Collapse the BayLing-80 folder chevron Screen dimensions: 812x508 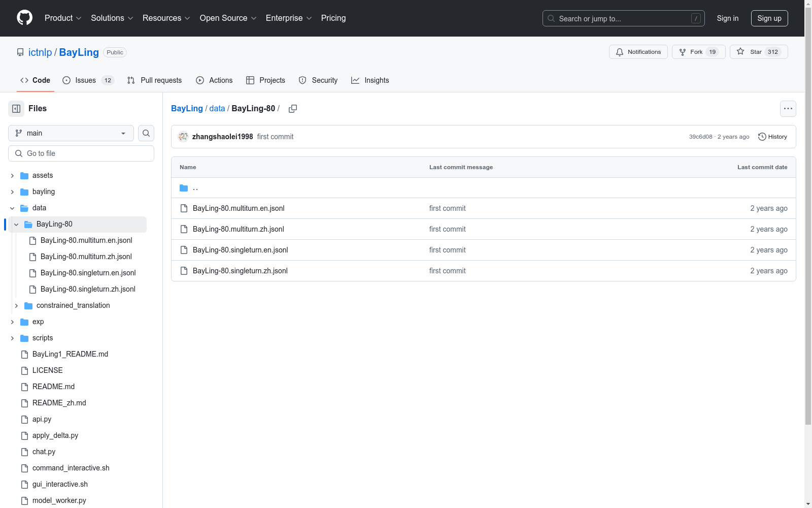(x=16, y=225)
